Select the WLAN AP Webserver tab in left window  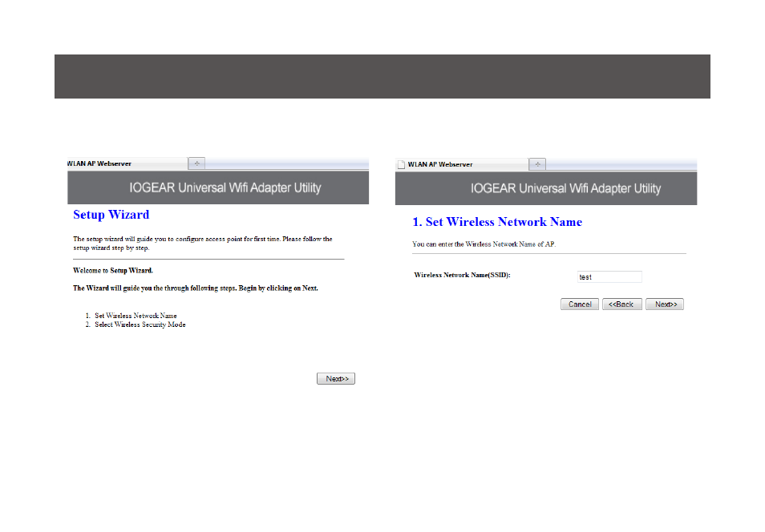(127, 163)
